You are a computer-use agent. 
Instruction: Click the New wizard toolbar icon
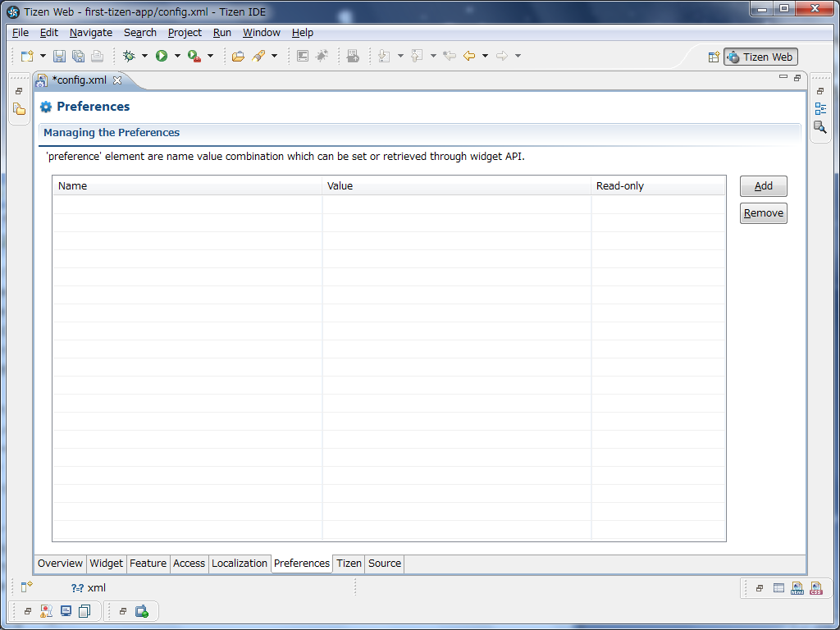(x=27, y=56)
